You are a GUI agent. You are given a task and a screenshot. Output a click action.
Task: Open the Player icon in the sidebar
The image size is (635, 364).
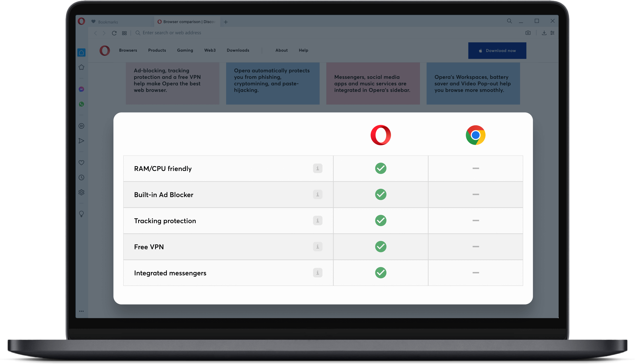click(x=81, y=126)
